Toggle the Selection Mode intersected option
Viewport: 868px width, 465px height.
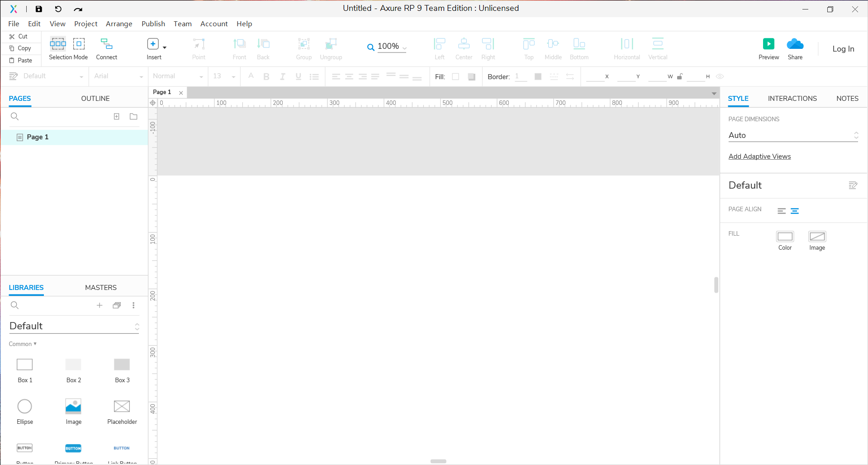pyautogui.click(x=58, y=43)
